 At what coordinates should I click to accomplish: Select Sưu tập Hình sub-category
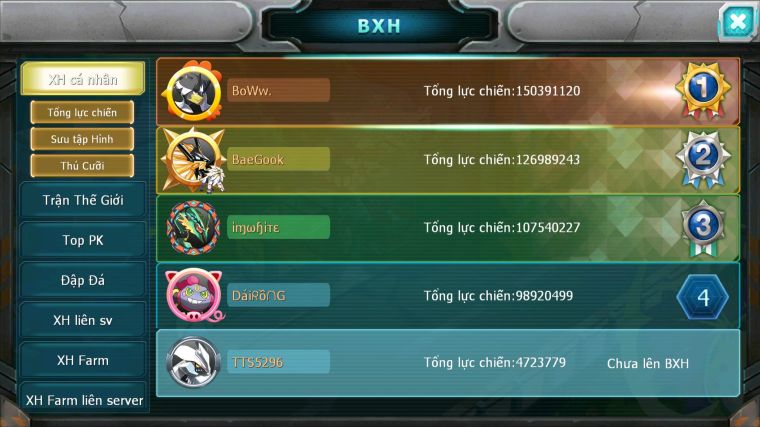[82, 139]
